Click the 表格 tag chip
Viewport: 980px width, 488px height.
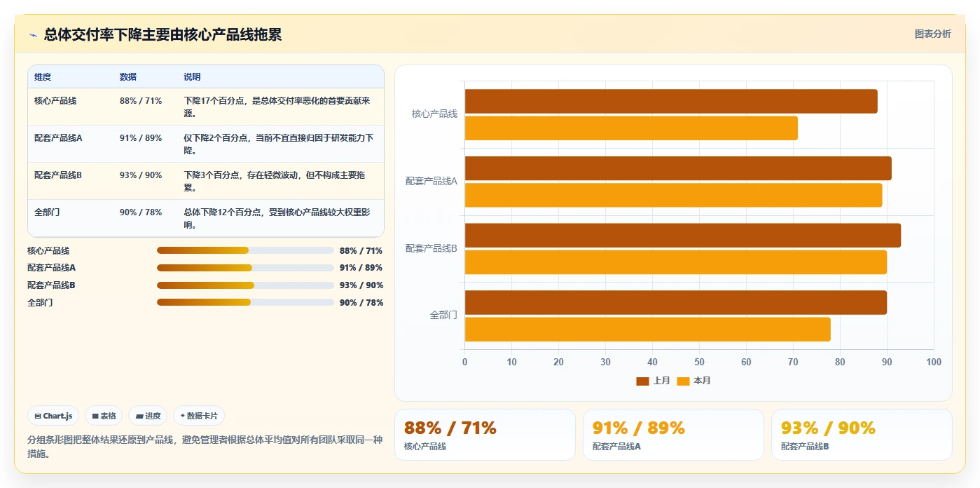(104, 416)
